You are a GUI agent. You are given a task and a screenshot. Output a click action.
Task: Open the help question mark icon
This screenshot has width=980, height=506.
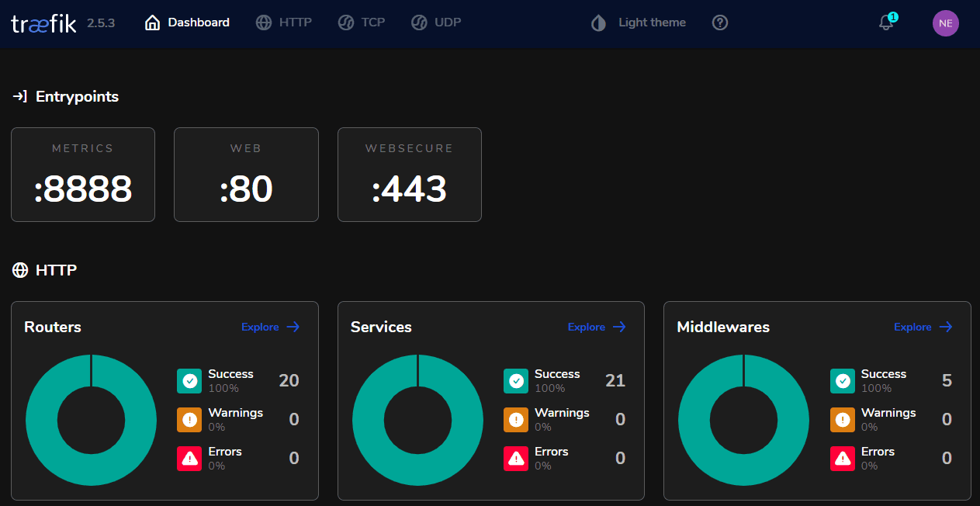click(x=720, y=23)
